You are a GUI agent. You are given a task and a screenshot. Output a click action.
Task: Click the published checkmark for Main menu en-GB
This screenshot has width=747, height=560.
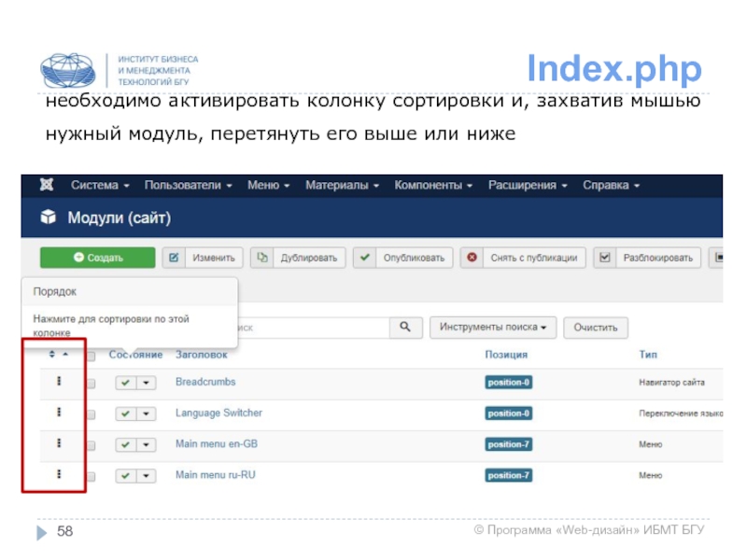125,444
